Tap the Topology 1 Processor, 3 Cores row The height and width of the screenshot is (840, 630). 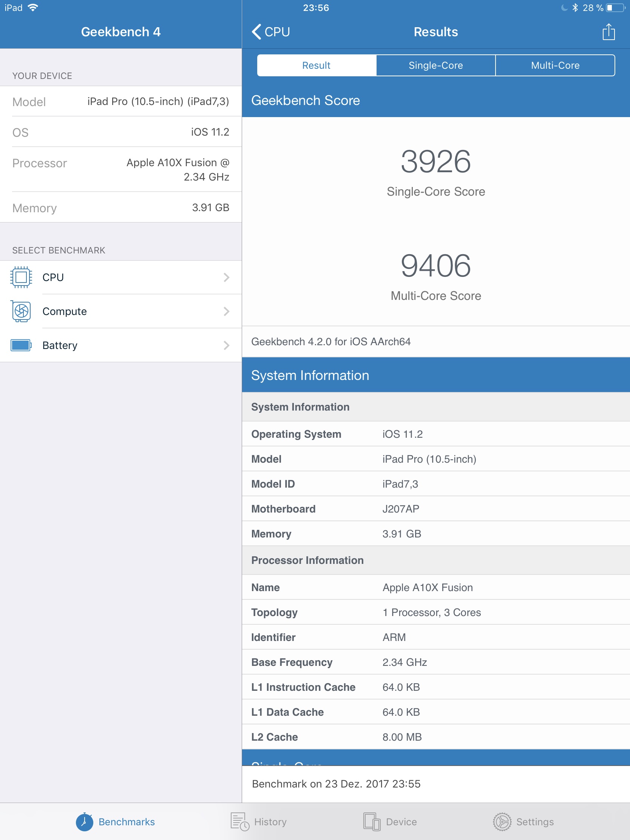click(x=436, y=612)
